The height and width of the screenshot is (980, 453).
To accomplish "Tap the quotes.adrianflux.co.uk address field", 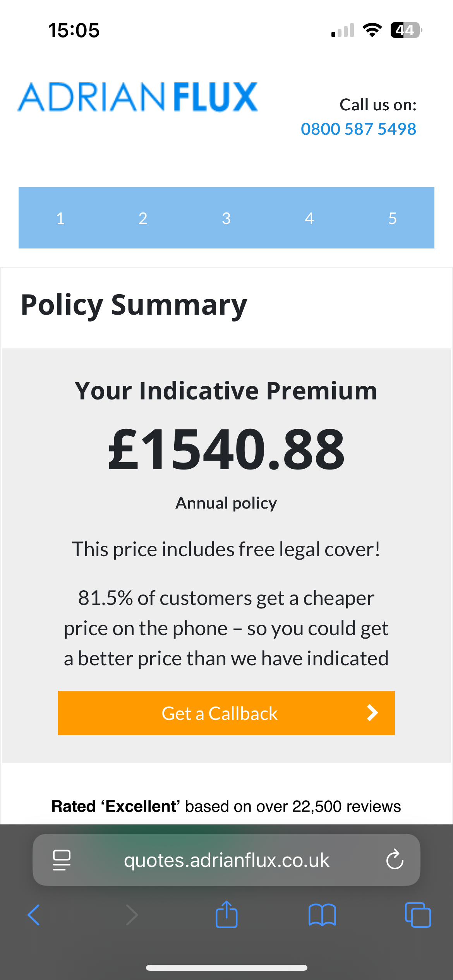I will point(226,860).
